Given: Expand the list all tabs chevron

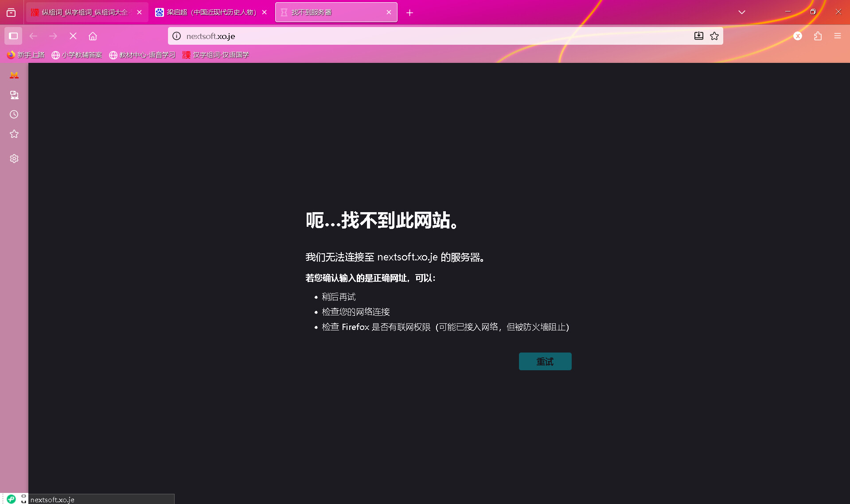Looking at the screenshot, I should (x=741, y=12).
